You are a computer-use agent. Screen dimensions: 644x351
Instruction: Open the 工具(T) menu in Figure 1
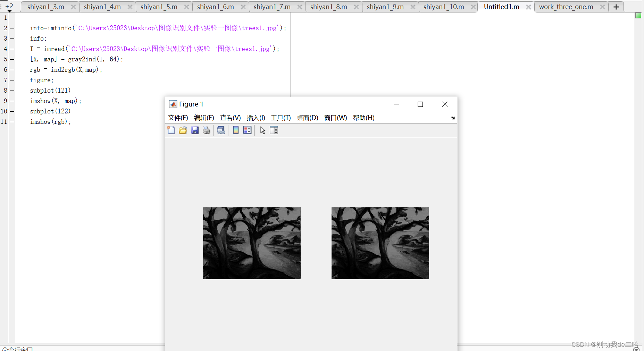click(x=281, y=118)
